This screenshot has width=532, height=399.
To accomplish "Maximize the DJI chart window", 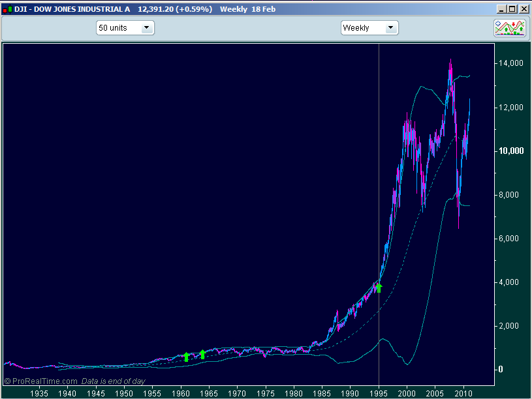I will [x=512, y=9].
